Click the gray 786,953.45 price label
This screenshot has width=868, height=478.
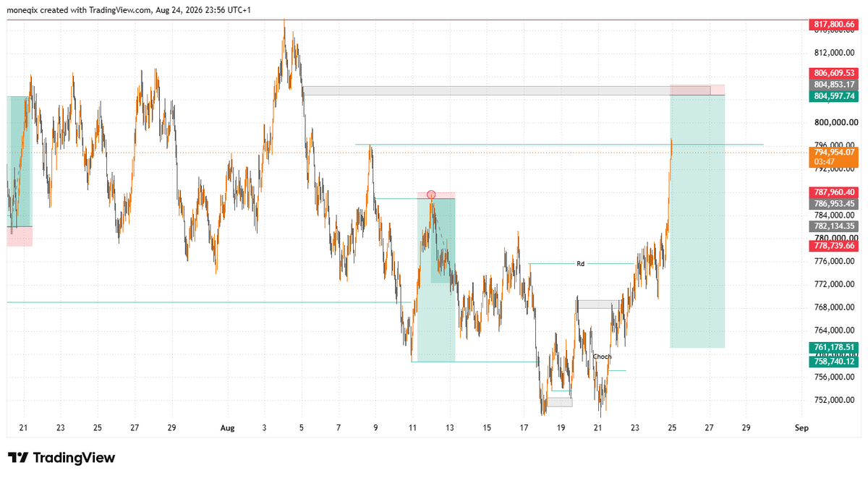pos(834,204)
